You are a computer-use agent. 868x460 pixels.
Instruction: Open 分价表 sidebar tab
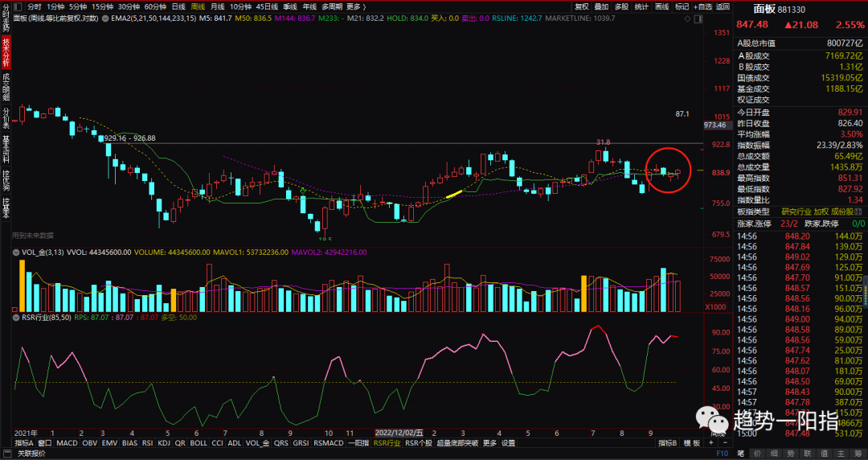click(6, 118)
